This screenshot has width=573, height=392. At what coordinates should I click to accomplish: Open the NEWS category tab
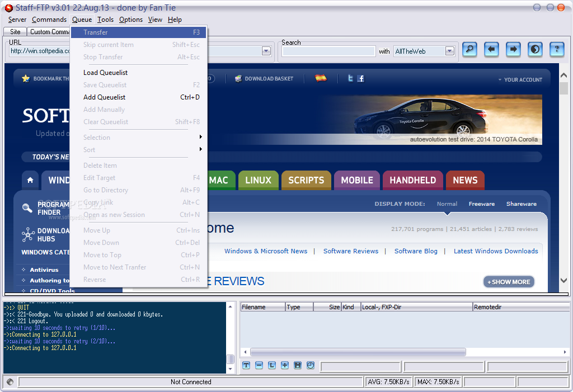tap(465, 180)
